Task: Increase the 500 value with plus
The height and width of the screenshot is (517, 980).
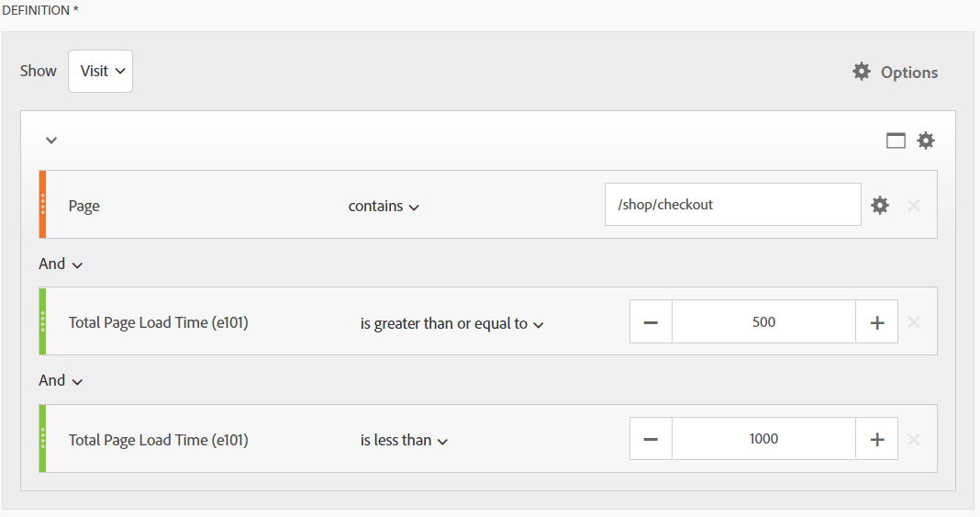Action: pyautogui.click(x=877, y=322)
